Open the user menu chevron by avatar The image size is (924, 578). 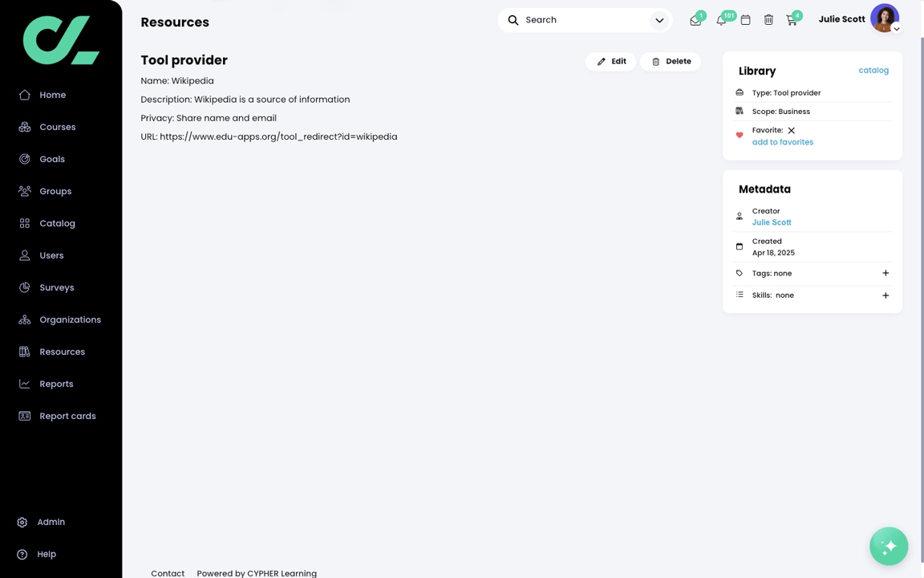(896, 28)
